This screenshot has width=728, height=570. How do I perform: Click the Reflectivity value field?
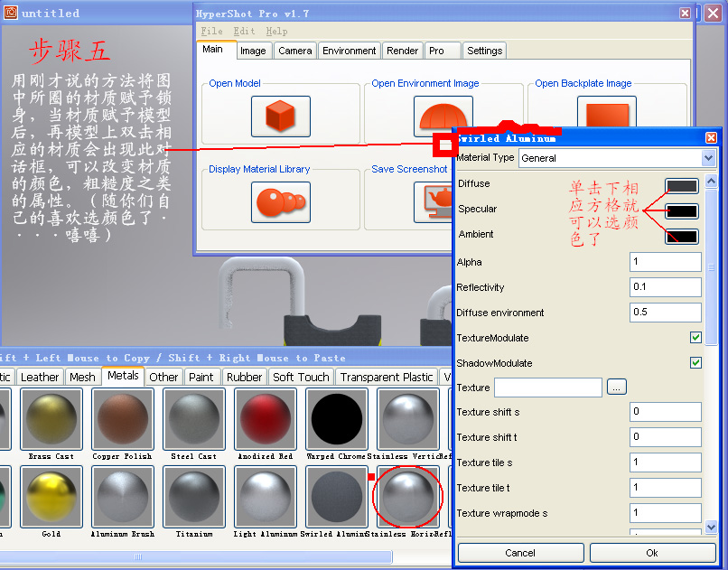(666, 287)
